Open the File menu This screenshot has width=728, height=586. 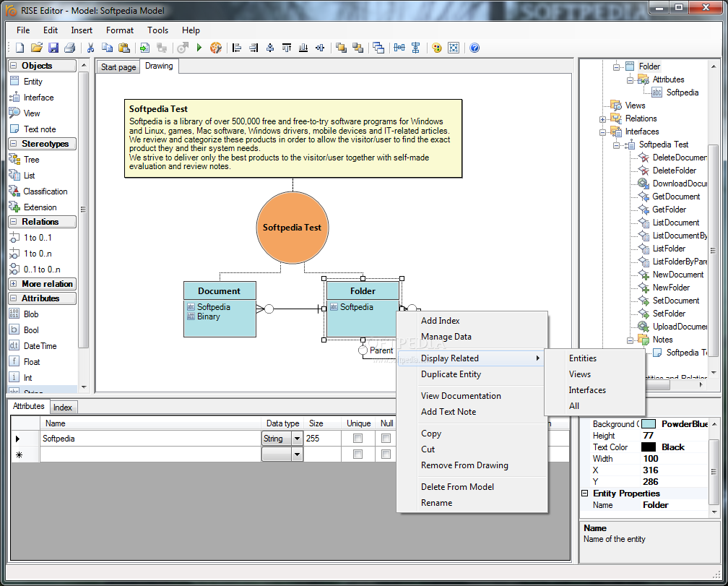(23, 30)
